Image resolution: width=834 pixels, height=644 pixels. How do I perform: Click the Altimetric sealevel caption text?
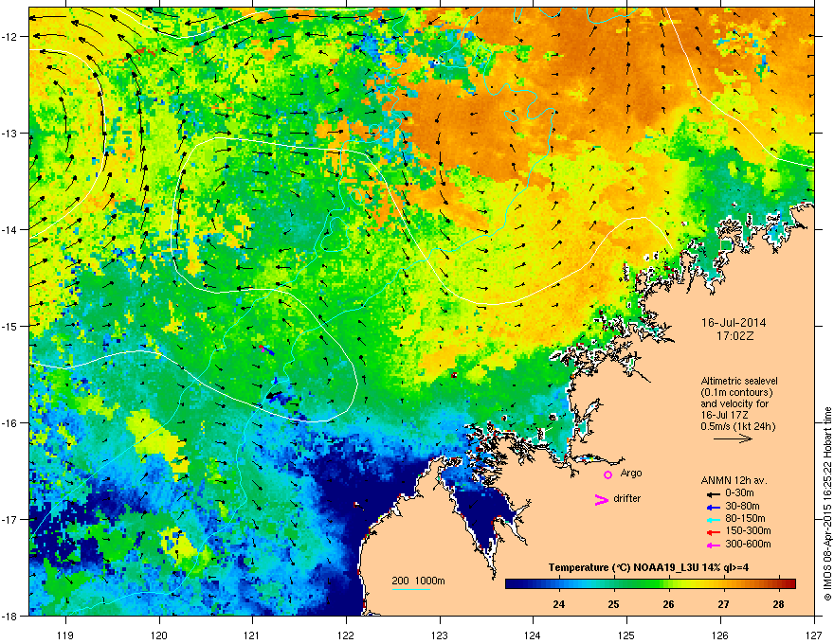click(739, 381)
